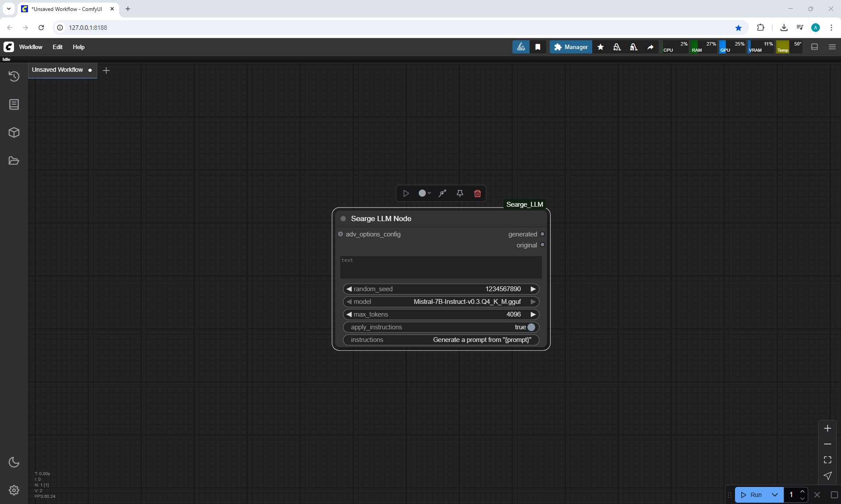Pin the selected node
This screenshot has height=504, width=841.
pyautogui.click(x=460, y=193)
